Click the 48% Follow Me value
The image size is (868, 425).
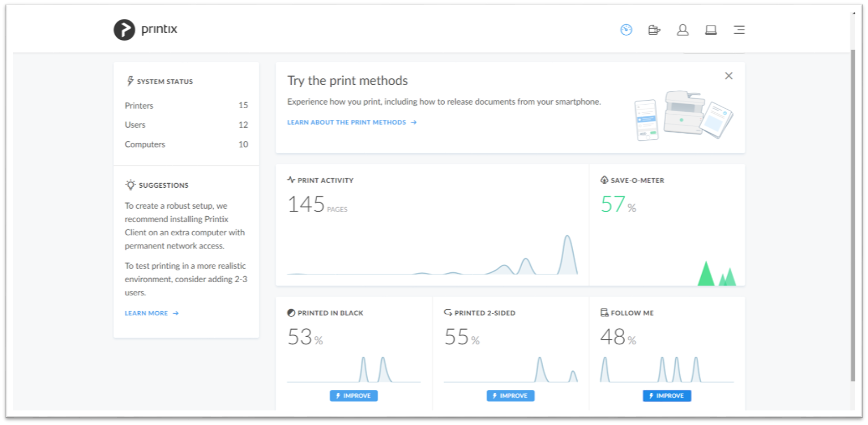pyautogui.click(x=618, y=337)
